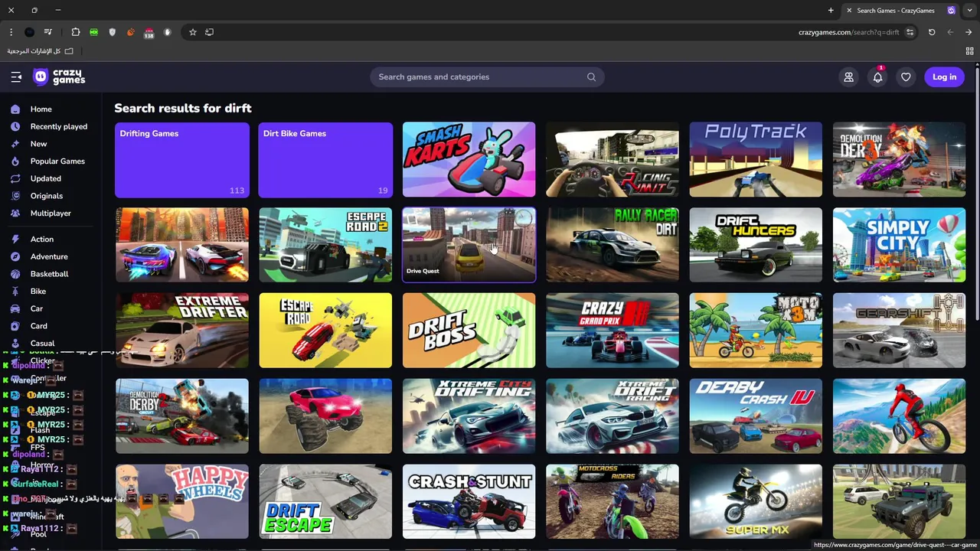Image resolution: width=980 pixels, height=551 pixels.
Task: Open Popular Games in the sidebar
Action: [57, 161]
